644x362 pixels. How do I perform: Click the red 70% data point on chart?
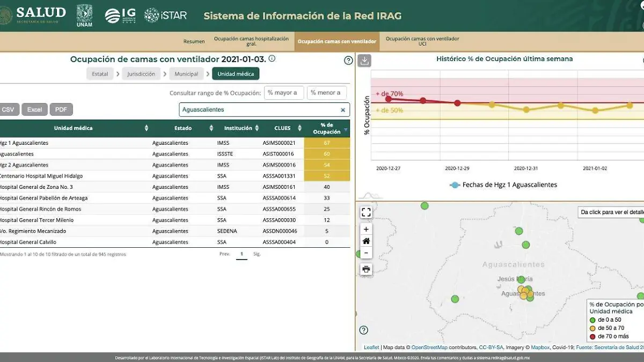click(389, 99)
